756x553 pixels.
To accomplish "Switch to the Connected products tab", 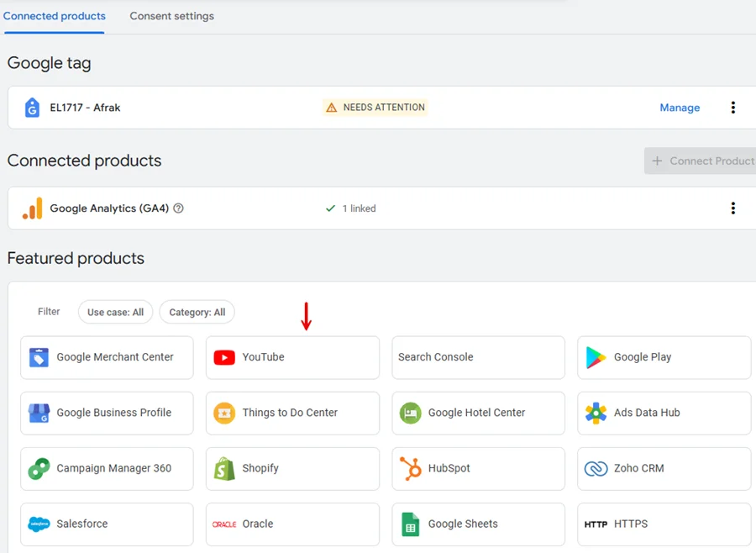I will 54,16.
